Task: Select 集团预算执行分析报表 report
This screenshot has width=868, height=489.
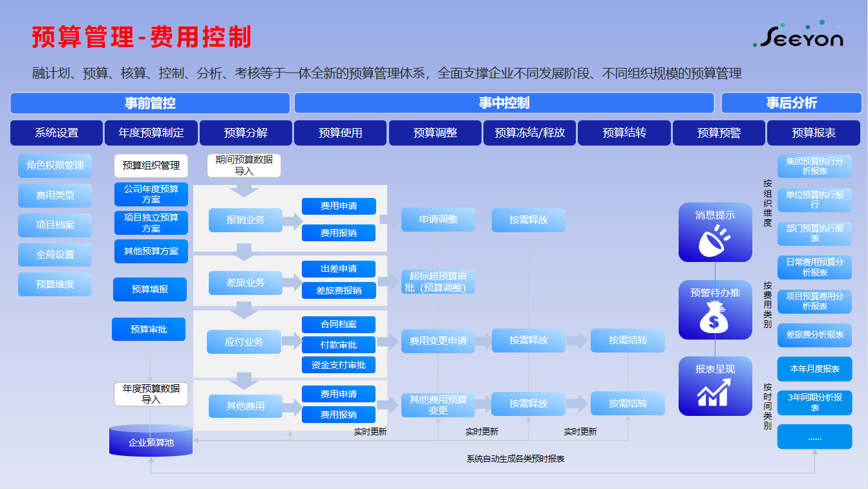Action: point(814,166)
